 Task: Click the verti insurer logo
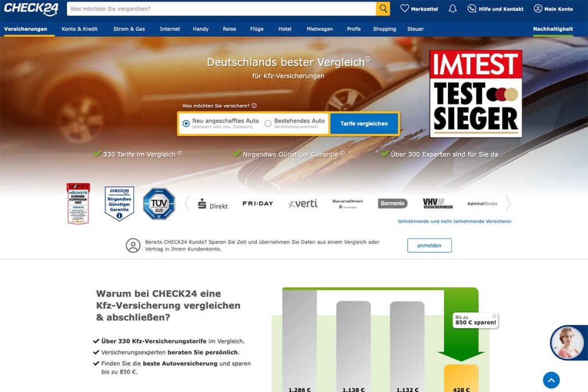pyautogui.click(x=303, y=203)
